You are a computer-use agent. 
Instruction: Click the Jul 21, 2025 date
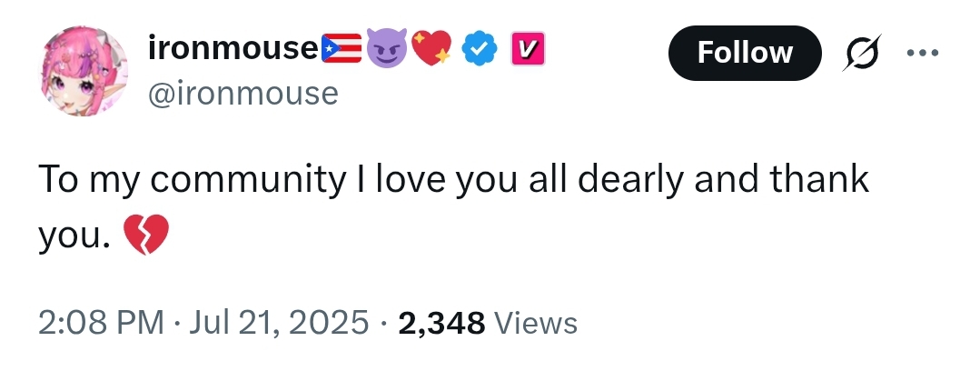pos(277,322)
